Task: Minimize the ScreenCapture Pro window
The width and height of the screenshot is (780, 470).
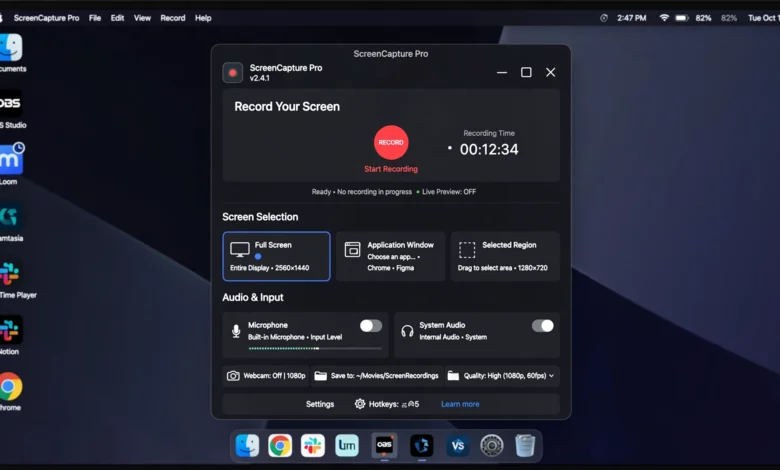Action: pyautogui.click(x=502, y=73)
